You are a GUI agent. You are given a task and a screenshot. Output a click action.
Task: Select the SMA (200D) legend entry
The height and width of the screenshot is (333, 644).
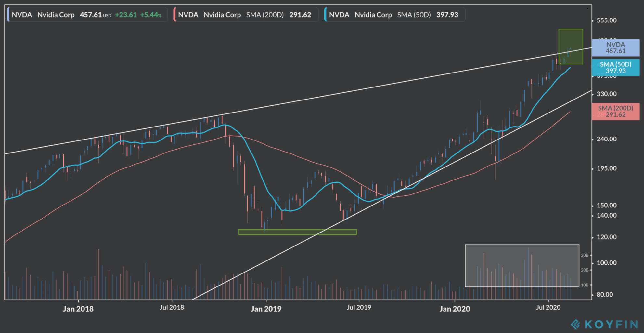click(246, 15)
